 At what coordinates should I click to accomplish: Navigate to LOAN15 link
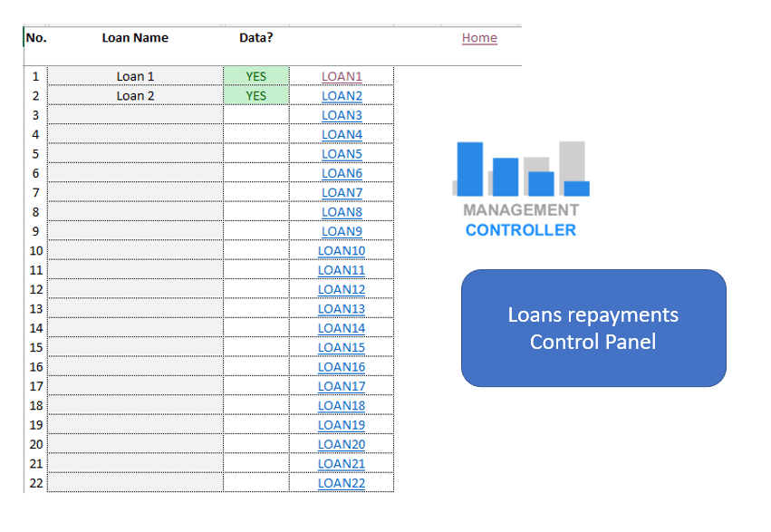[342, 347]
